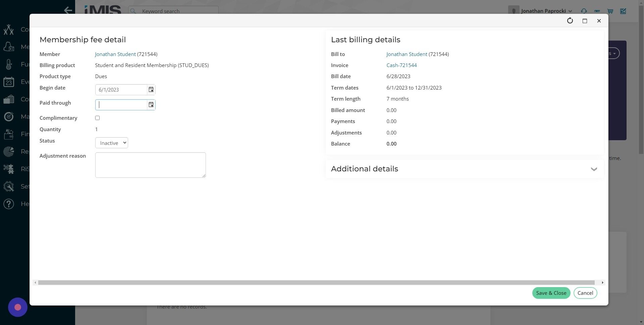Open the RiSE puzzle sidebar icon
644x325 pixels.
tap(9, 169)
